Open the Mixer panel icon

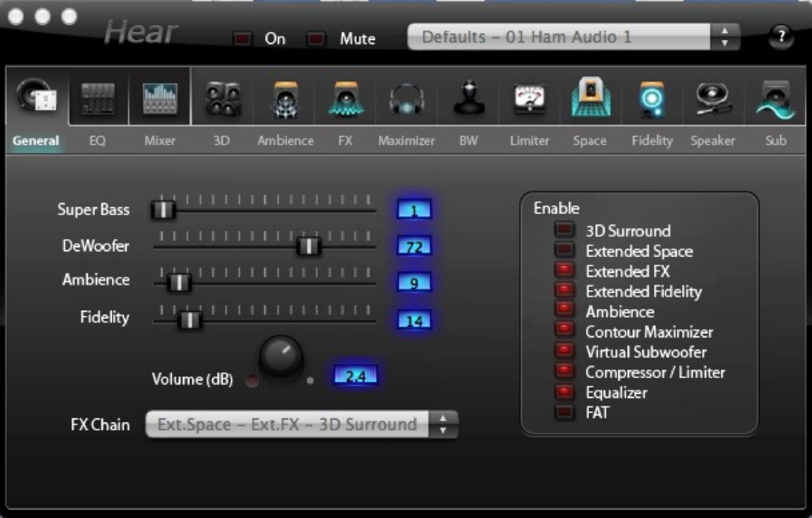tap(160, 98)
